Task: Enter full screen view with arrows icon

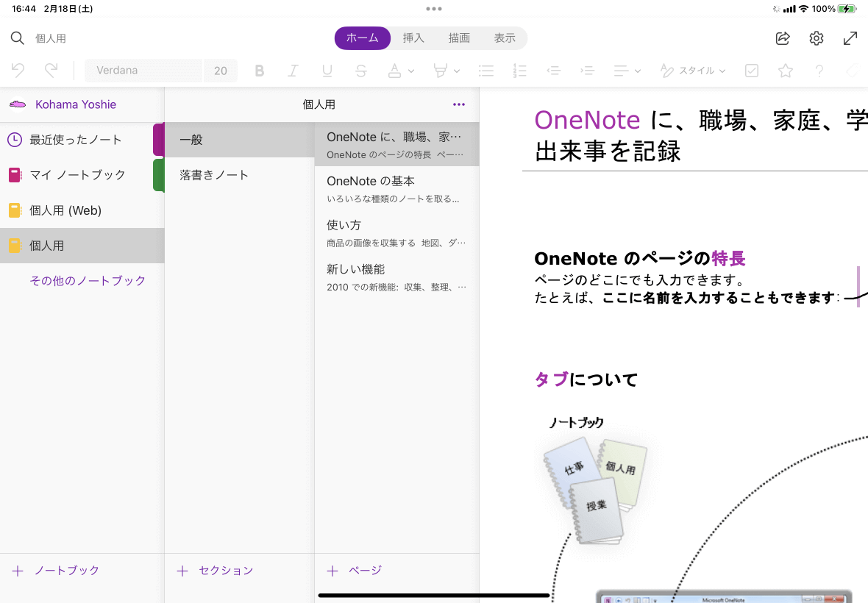Action: (850, 38)
